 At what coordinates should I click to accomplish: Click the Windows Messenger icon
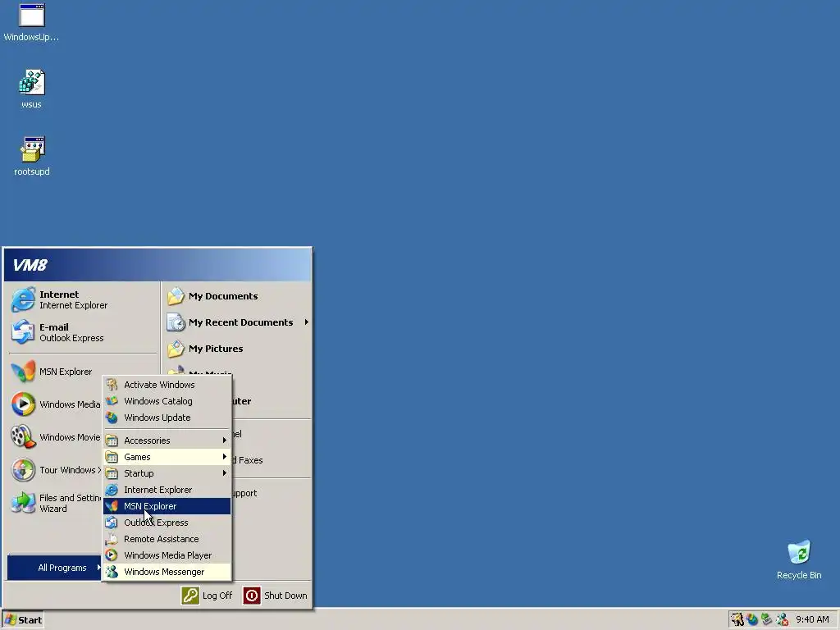coord(112,572)
